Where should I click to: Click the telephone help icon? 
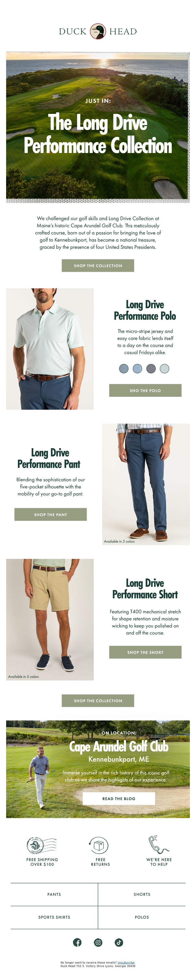[159, 844]
